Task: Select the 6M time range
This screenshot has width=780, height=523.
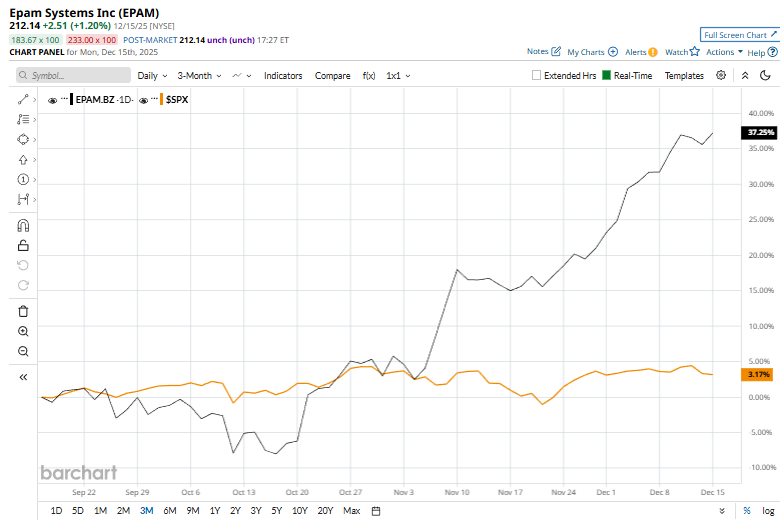Action: coord(170,511)
